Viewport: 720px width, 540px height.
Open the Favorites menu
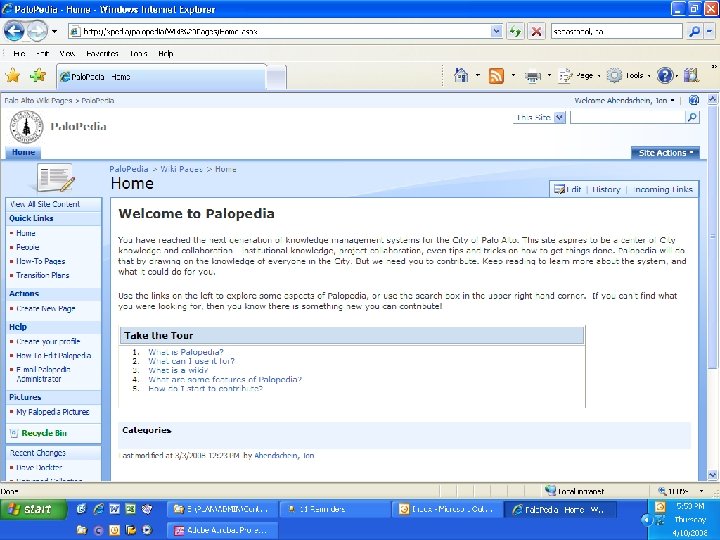click(102, 54)
